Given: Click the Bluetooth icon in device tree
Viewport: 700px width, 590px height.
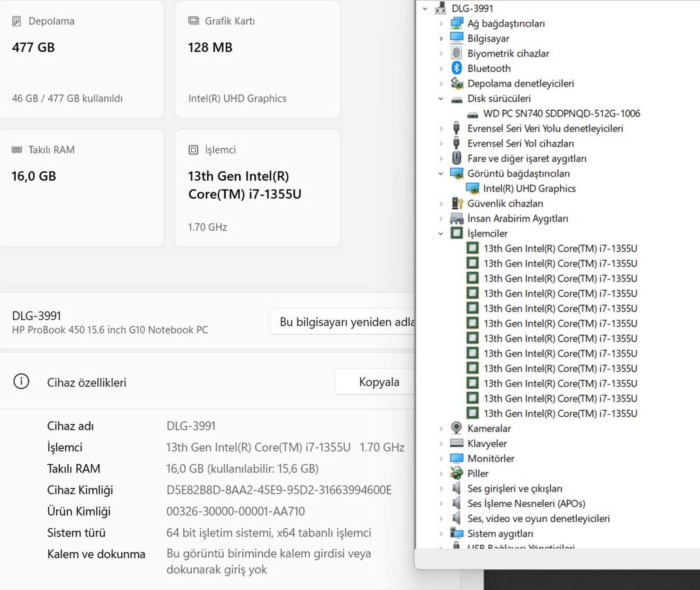Looking at the screenshot, I should coord(456,68).
